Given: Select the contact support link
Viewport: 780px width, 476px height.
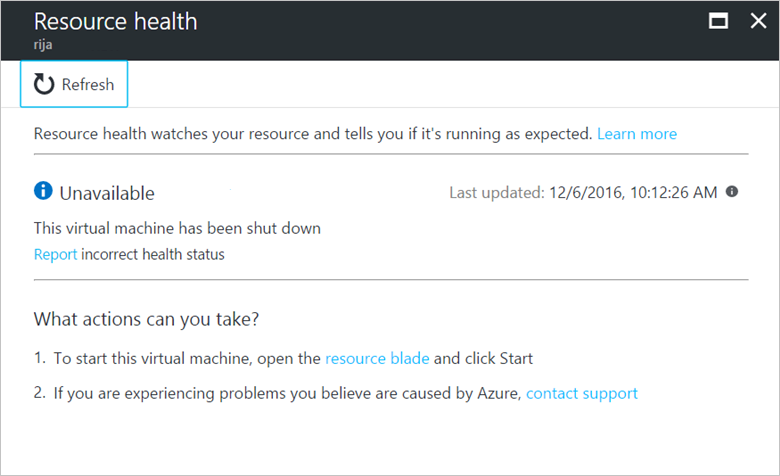Looking at the screenshot, I should 582,393.
